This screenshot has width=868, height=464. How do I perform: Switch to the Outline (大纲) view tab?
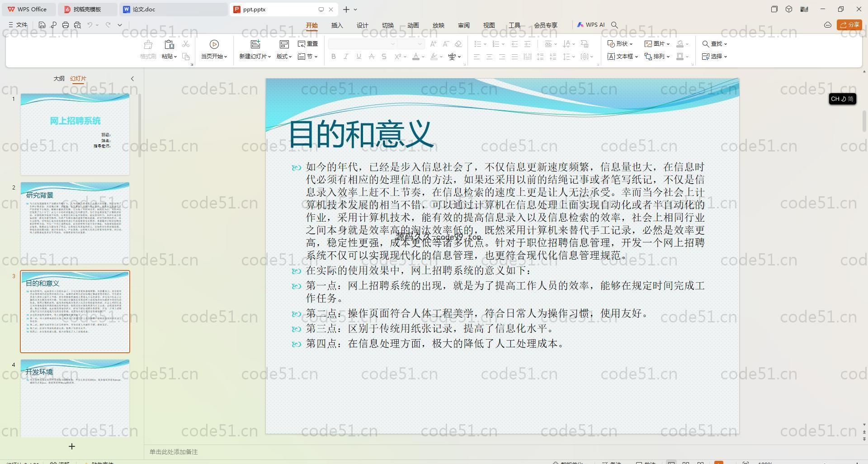59,78
